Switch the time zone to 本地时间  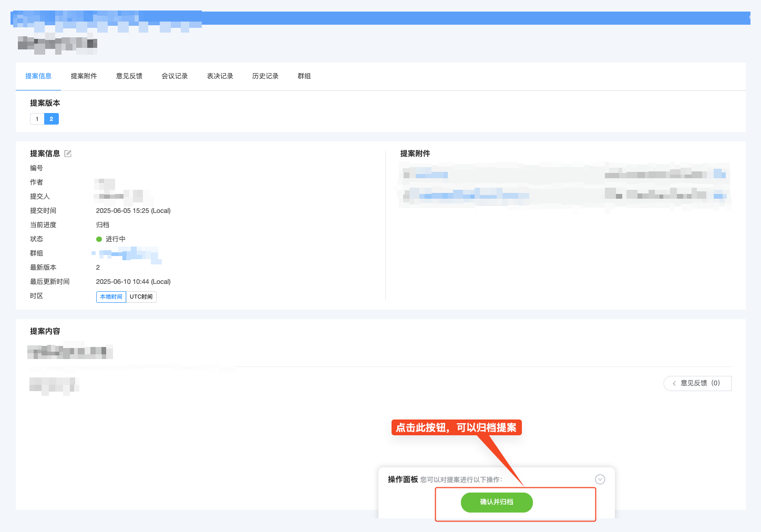click(111, 297)
